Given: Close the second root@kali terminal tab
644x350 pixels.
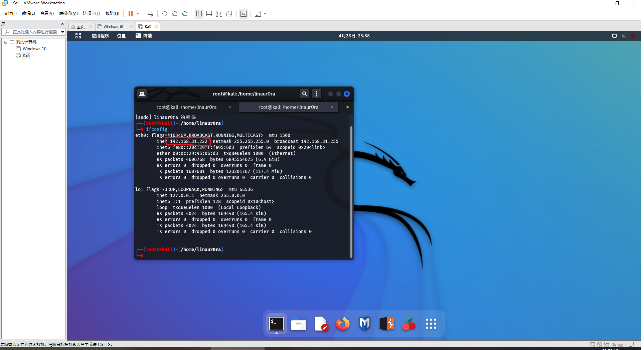Looking at the screenshot, I should 332,107.
